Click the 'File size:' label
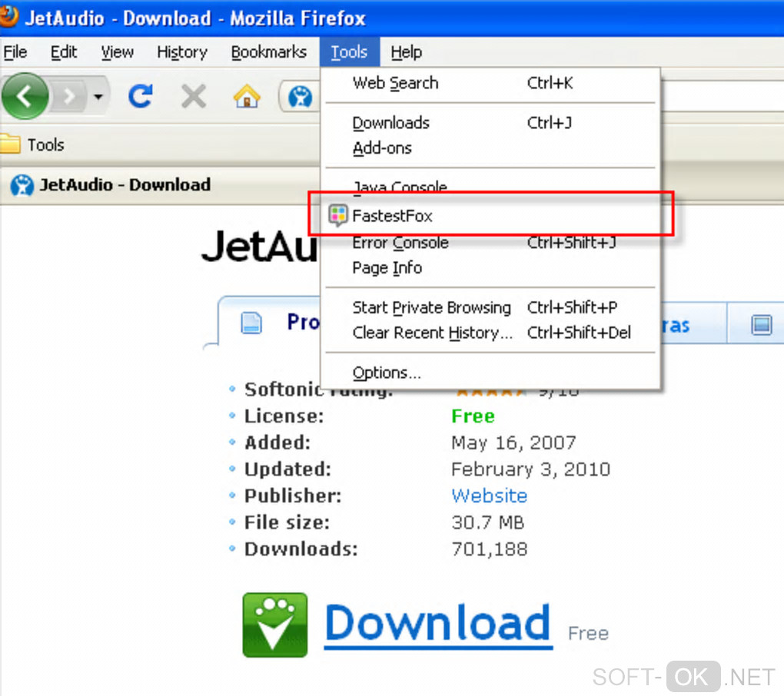784x696 pixels. pos(287,522)
